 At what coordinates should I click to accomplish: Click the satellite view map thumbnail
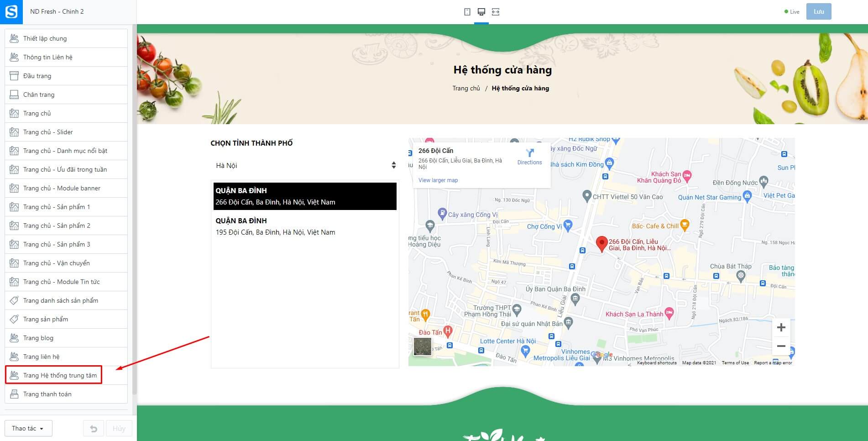[422, 346]
